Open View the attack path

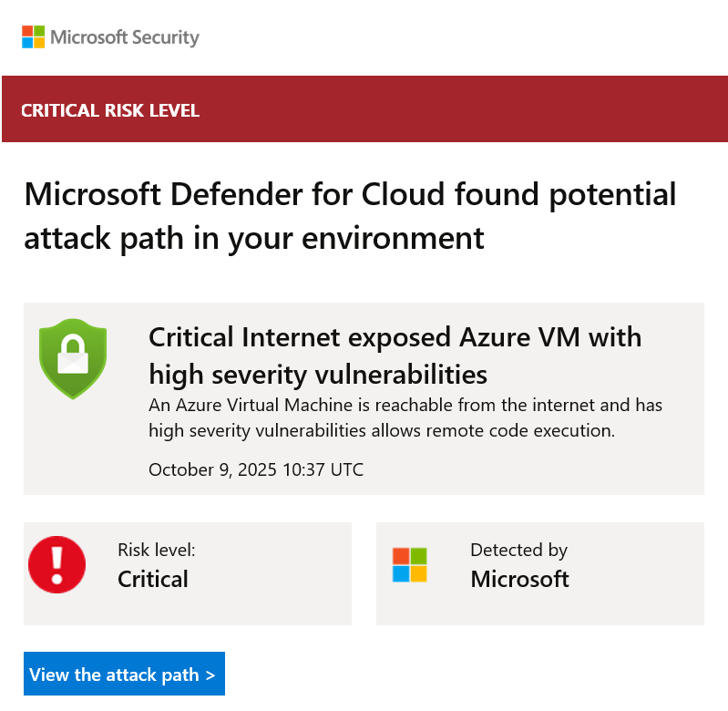click(x=125, y=674)
